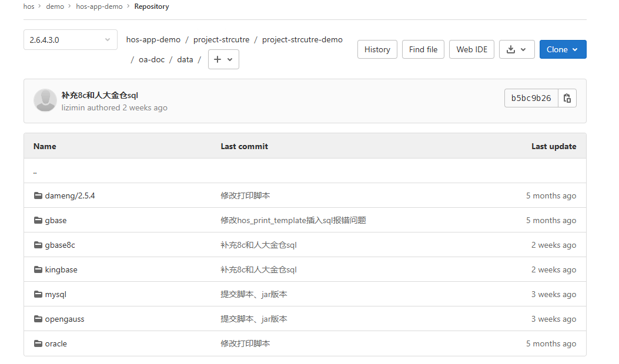
Task: Expand the Clone dropdown button
Action: pos(563,50)
